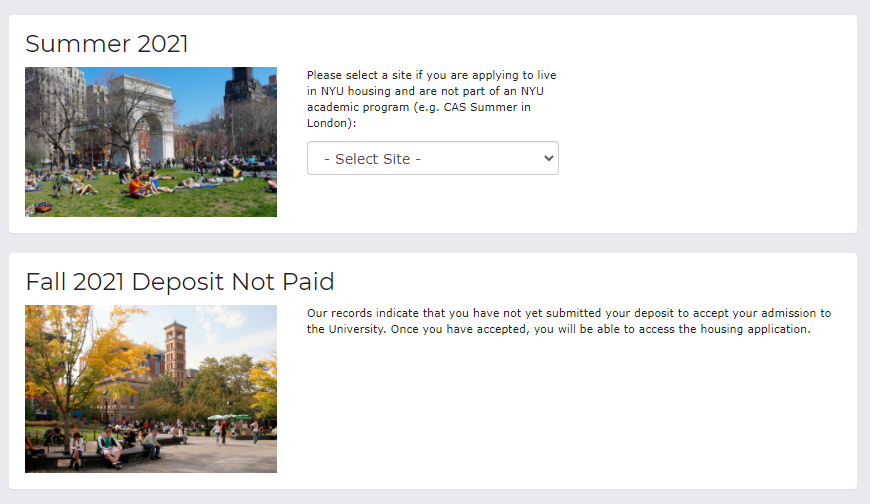Click the Fall 2021 autumn park photo
Viewport: 870px width, 504px height.
(x=151, y=389)
